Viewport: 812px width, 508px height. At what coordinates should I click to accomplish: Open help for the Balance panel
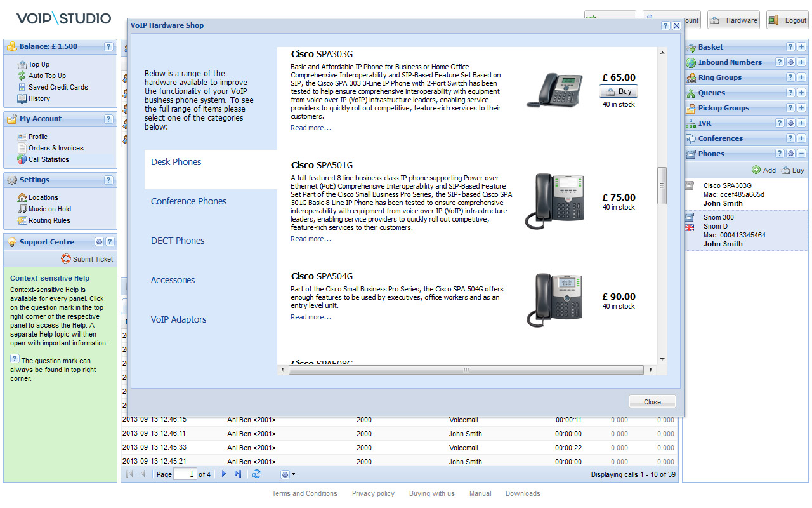108,46
